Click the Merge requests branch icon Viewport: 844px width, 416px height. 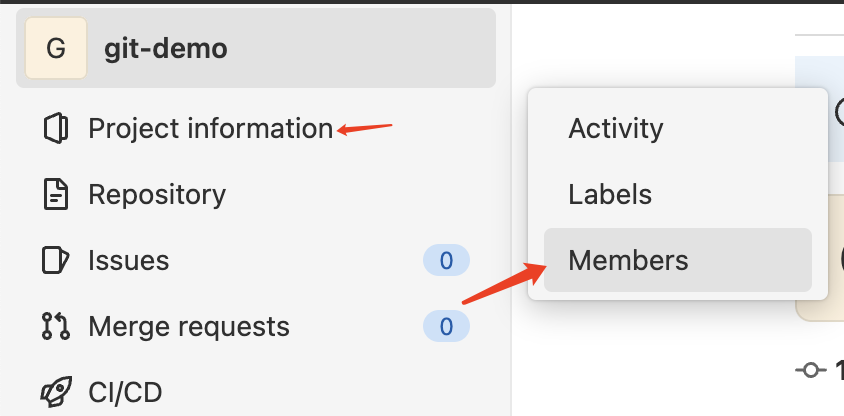click(55, 326)
